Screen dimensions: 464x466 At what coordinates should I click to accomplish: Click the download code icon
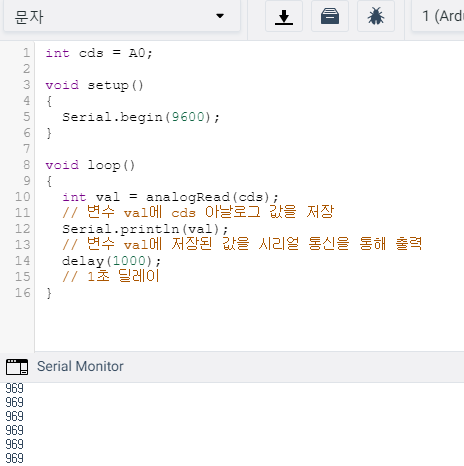click(284, 16)
